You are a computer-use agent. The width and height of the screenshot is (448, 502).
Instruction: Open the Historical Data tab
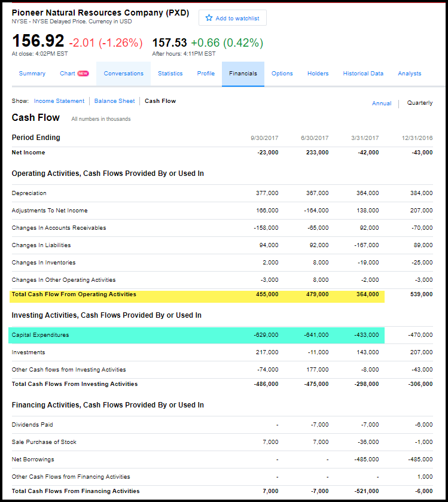363,74
